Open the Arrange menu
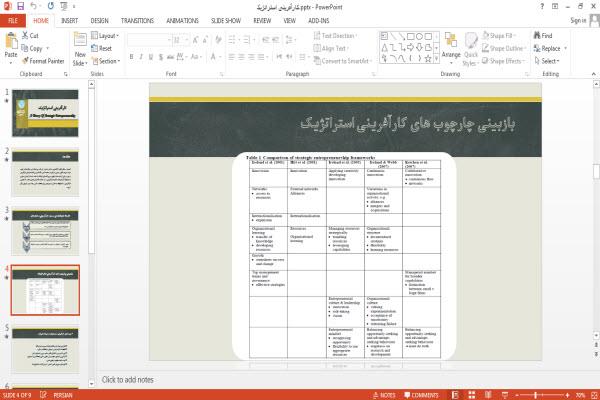The height and width of the screenshot is (400, 600). click(x=451, y=48)
